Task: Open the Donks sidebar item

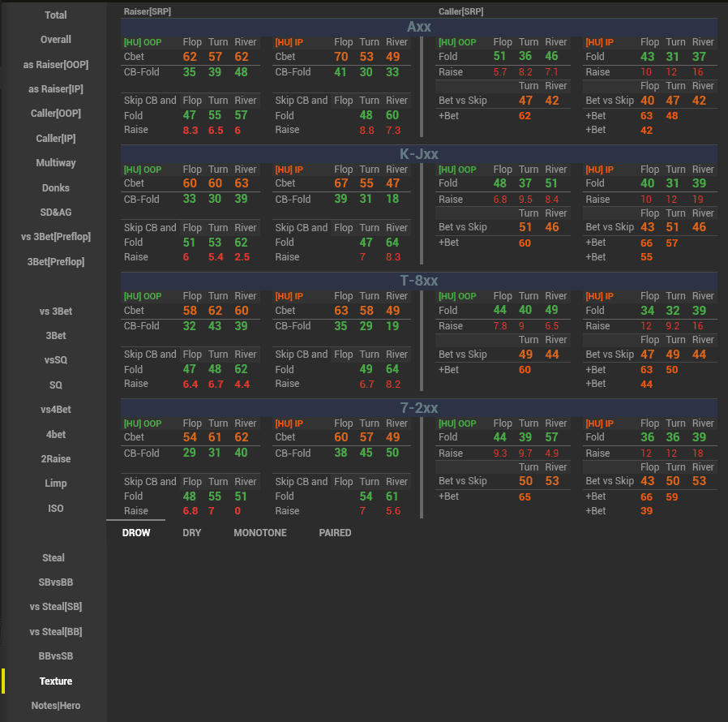Action: [56, 188]
